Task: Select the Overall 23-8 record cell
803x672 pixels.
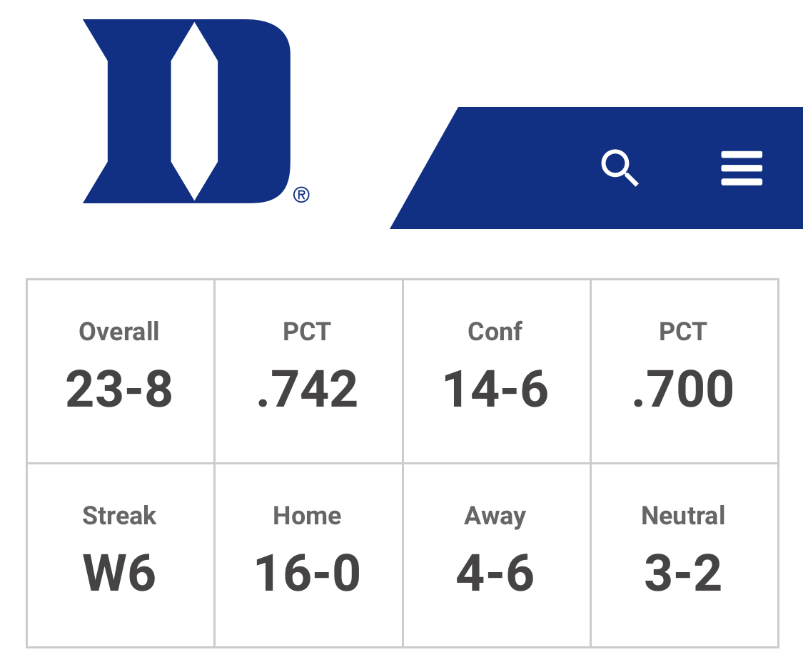Action: 121,371
